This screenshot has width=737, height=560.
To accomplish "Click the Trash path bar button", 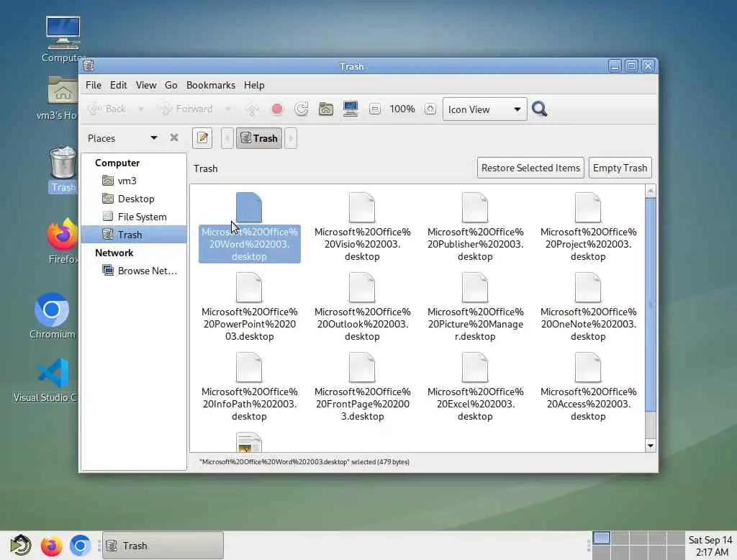I will pos(259,138).
